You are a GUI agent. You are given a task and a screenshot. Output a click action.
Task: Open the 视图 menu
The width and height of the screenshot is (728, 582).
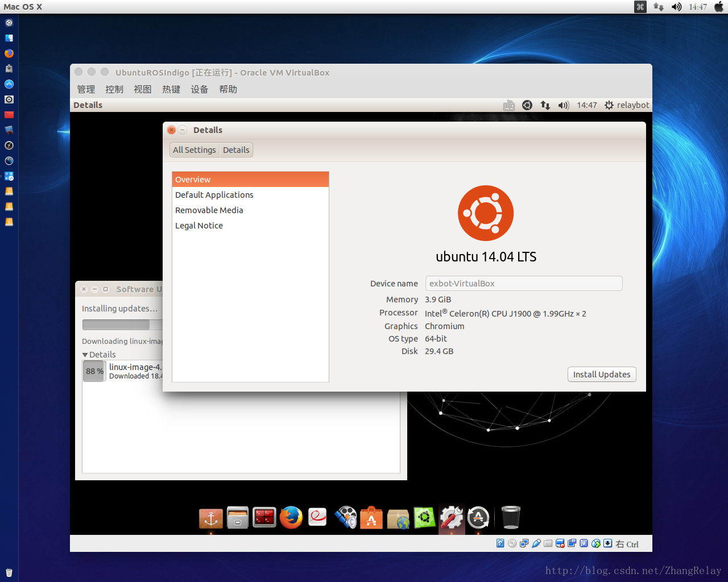click(x=143, y=89)
